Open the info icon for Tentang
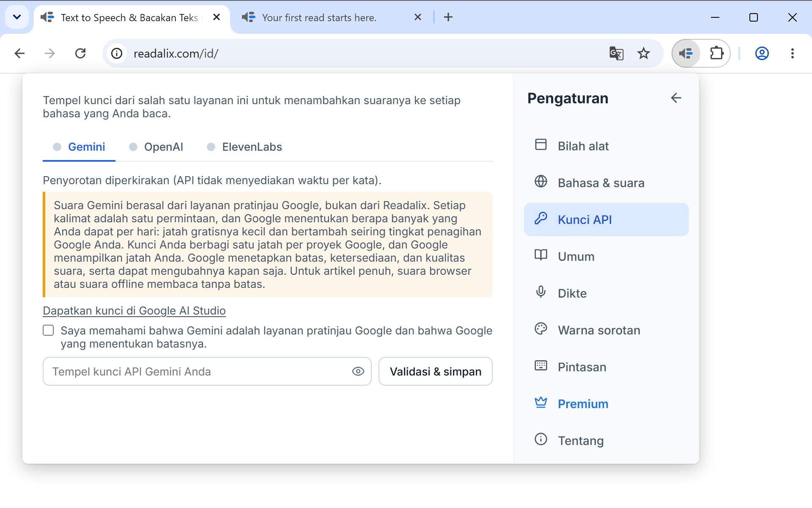 click(540, 439)
